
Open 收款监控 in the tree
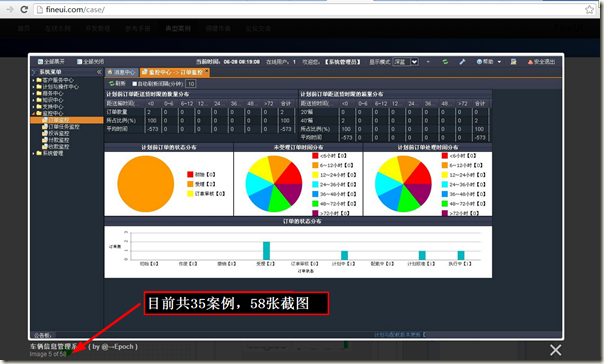click(59, 146)
